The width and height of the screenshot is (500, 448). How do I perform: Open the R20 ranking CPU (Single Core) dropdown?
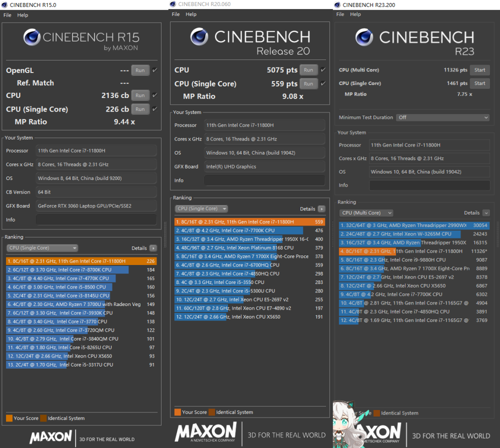(x=201, y=208)
